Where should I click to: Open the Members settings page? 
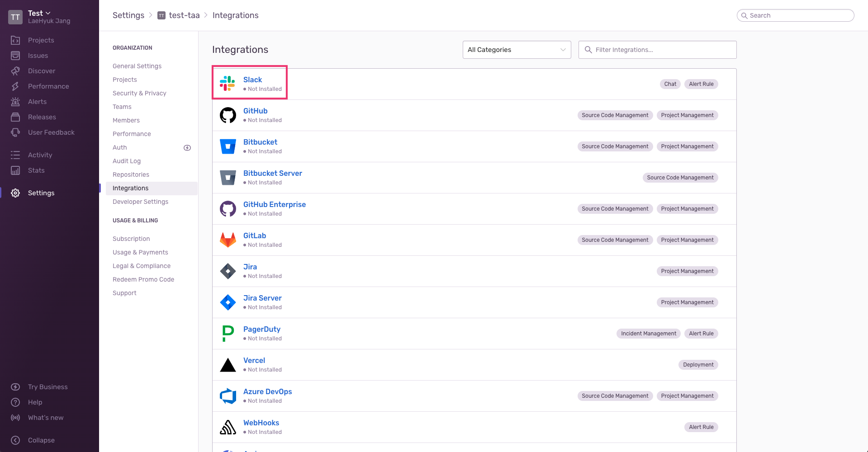pyautogui.click(x=126, y=120)
